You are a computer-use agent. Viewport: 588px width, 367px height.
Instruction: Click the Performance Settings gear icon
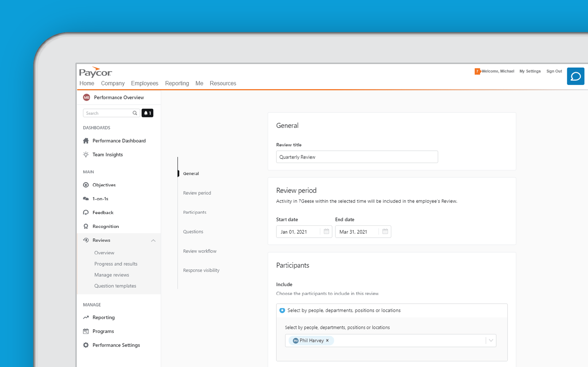coord(86,345)
